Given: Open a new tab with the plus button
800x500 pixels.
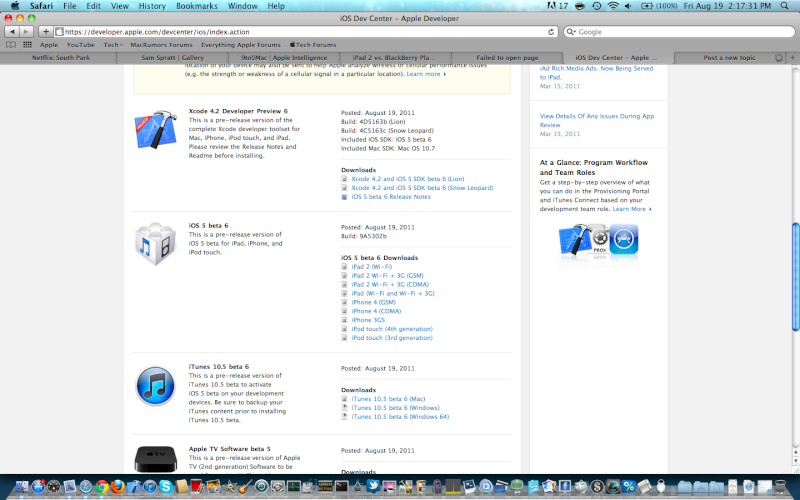Looking at the screenshot, I should (x=793, y=58).
